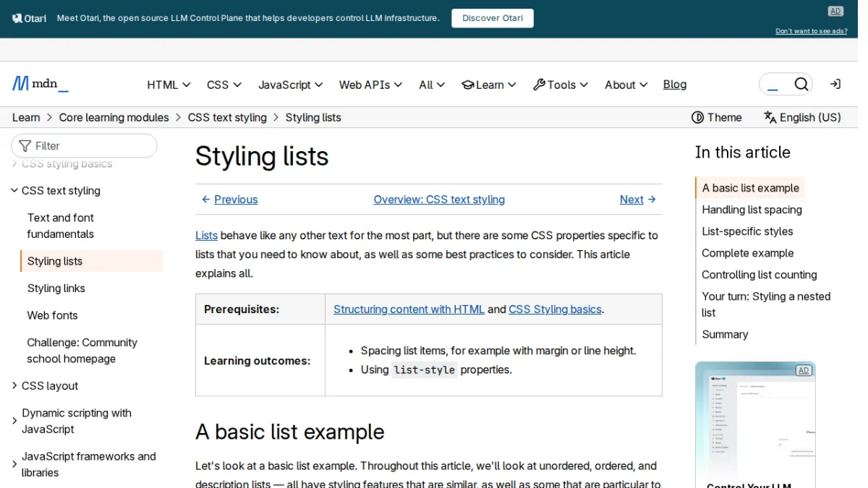Screen dimensions: 868x488
Task: Open the Theme switcher
Action: (x=717, y=117)
